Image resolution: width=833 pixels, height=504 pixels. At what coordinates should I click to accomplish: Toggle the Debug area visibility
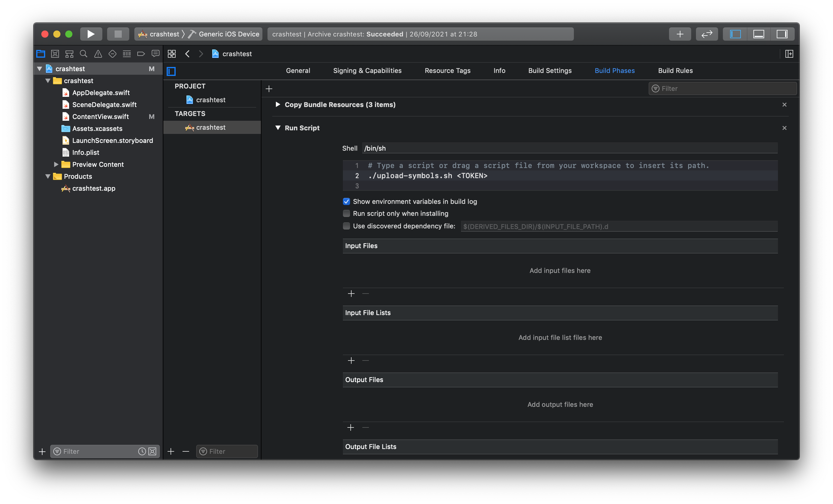[758, 34]
